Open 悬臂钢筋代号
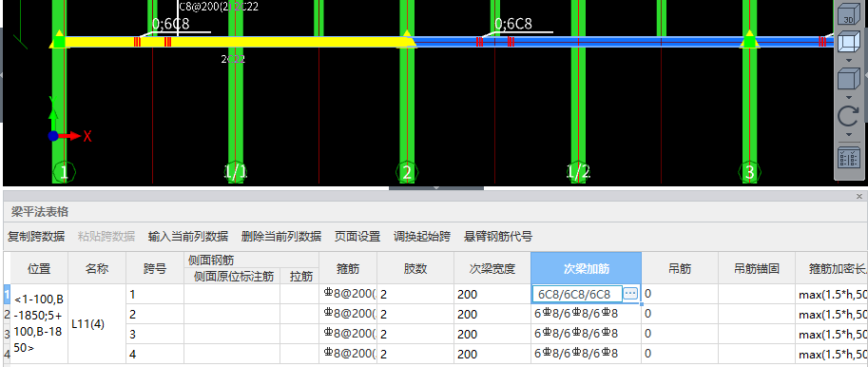The image size is (868, 367). pos(498,237)
